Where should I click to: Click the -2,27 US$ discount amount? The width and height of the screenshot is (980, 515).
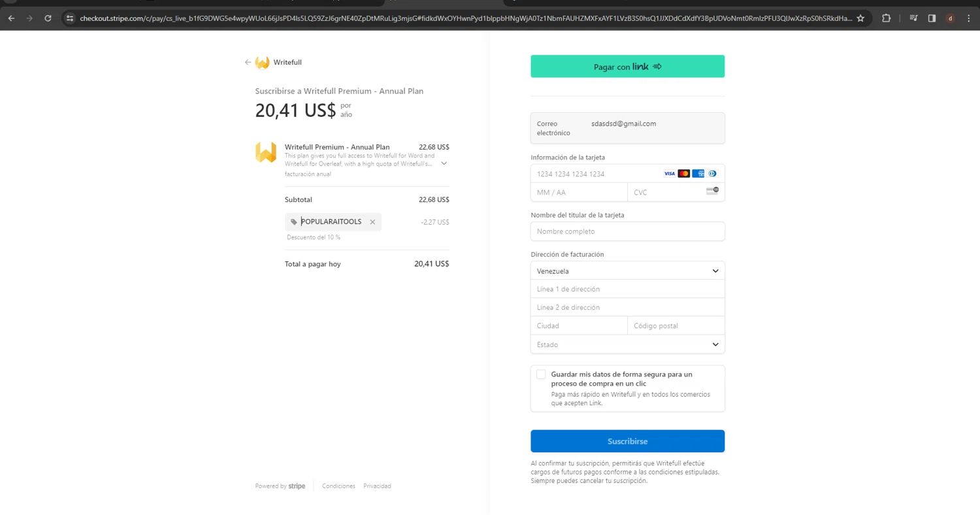point(435,222)
